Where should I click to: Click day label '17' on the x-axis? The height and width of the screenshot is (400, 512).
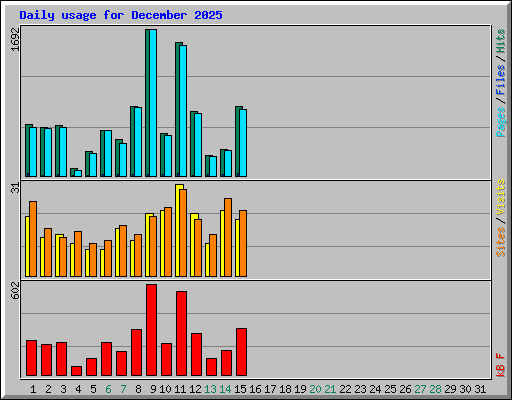tap(270, 389)
